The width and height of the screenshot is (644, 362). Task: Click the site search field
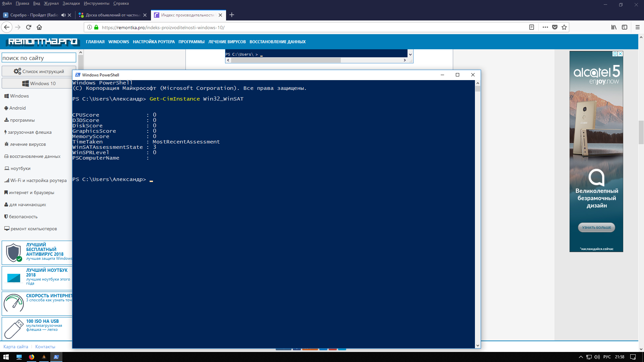(39, 58)
